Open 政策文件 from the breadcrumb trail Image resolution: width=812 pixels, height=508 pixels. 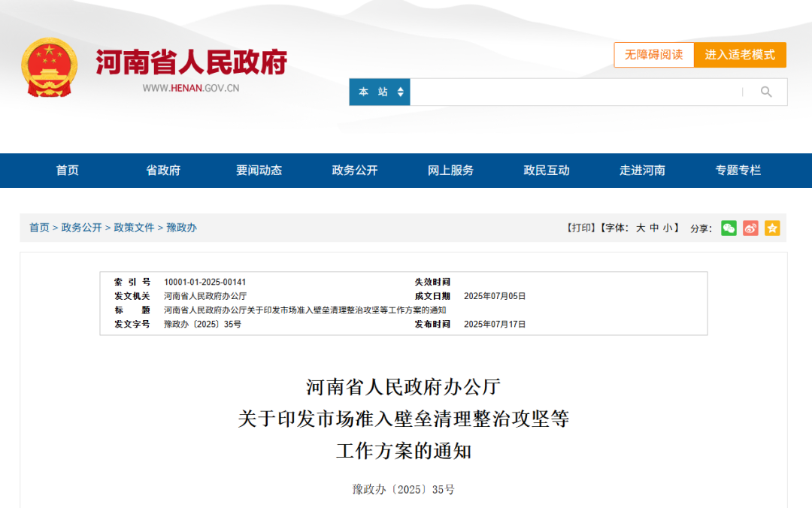[134, 228]
